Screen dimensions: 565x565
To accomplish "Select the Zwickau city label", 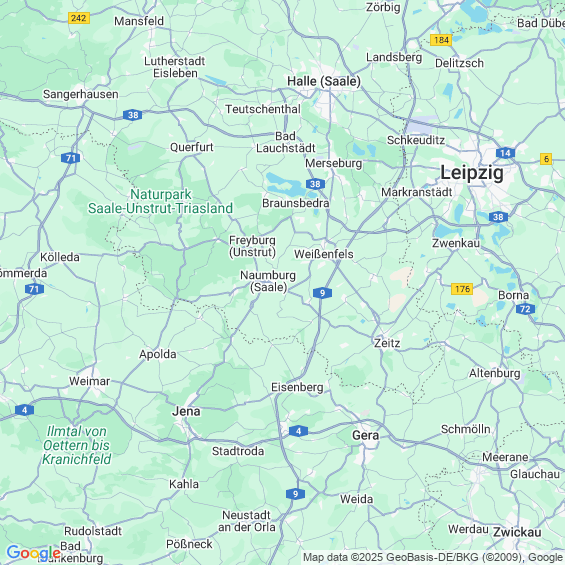I will click(517, 532).
